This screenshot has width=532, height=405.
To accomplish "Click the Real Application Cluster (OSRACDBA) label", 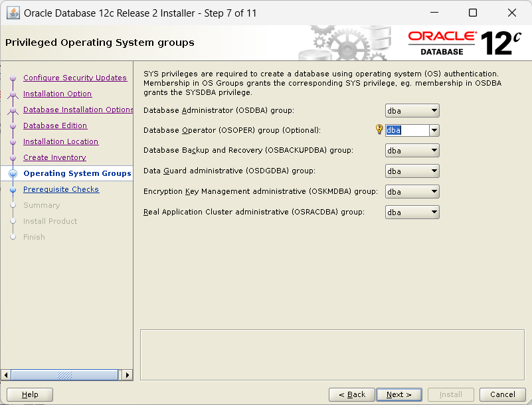I will (x=254, y=212).
